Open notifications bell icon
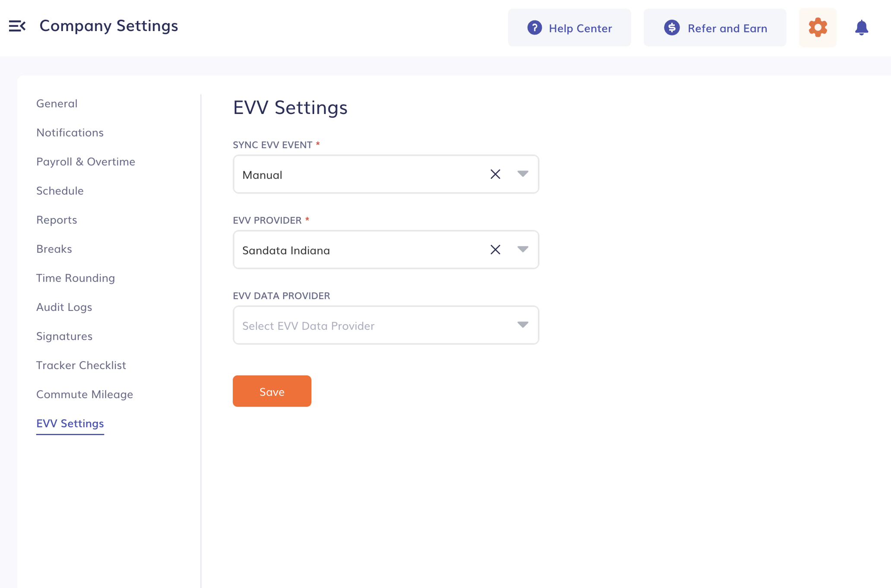The width and height of the screenshot is (891, 588). click(x=861, y=28)
